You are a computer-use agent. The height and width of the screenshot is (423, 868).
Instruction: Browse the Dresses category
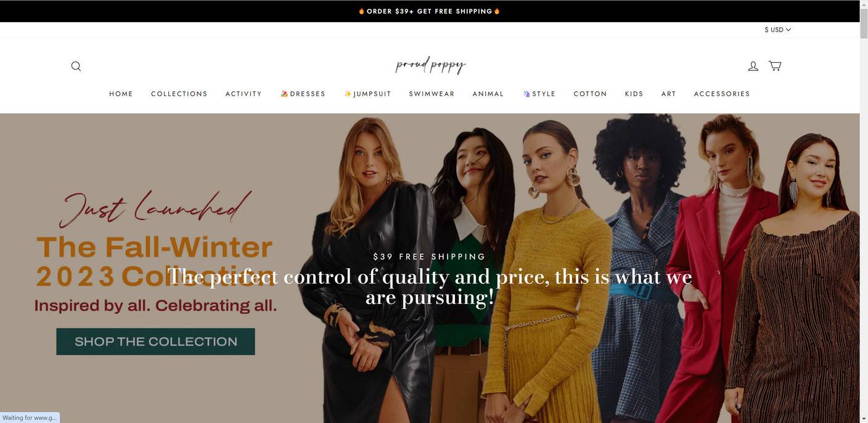303,94
